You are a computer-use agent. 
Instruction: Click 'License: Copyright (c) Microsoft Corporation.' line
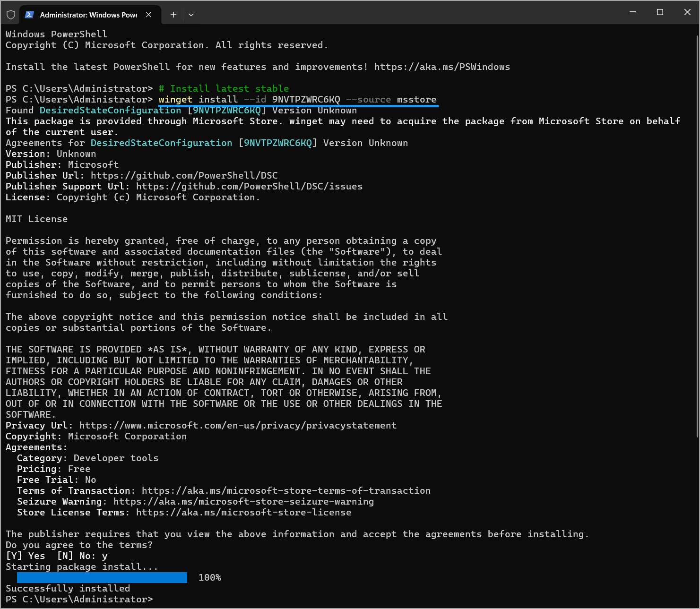coord(133,197)
